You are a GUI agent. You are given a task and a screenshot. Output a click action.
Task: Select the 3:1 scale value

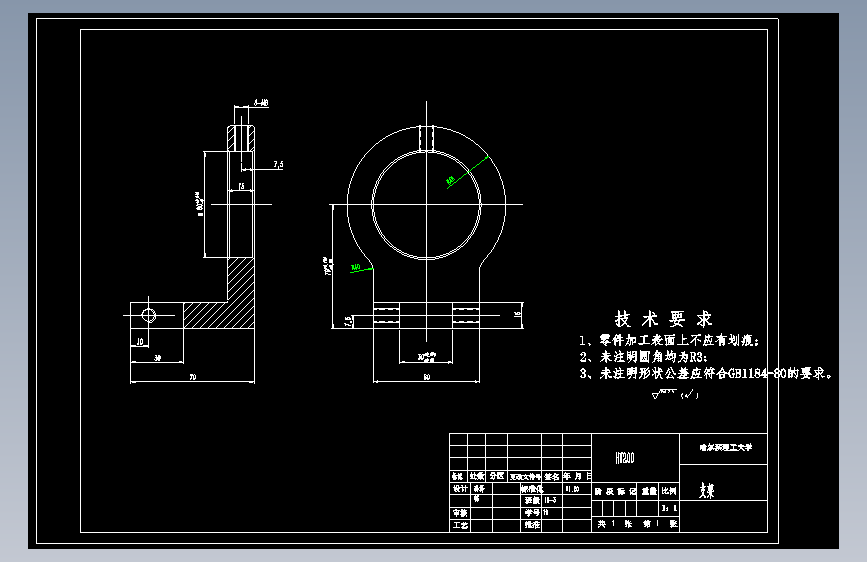[x=669, y=508]
